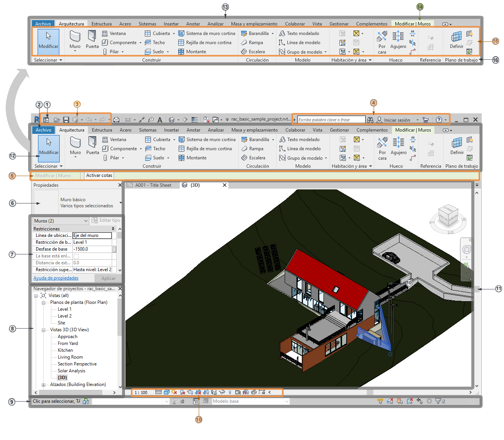Click the 'Editar tipo' button

[106, 220]
